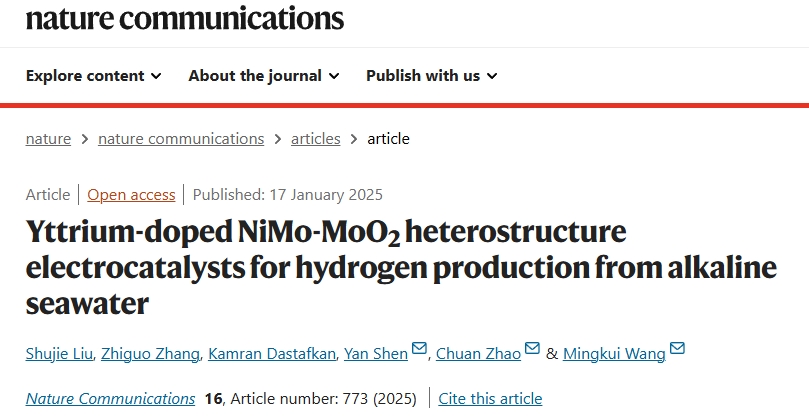Open the nature communications breadcrumb
The width and height of the screenshot is (809, 419).
tap(181, 139)
